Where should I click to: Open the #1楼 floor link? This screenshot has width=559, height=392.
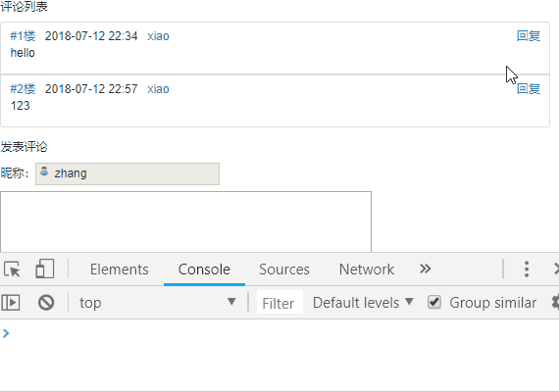[23, 36]
